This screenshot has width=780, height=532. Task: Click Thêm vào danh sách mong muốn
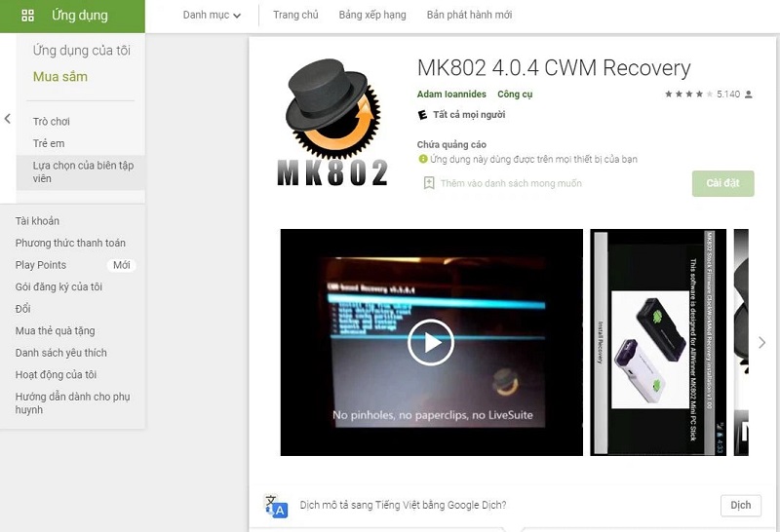[x=511, y=183]
